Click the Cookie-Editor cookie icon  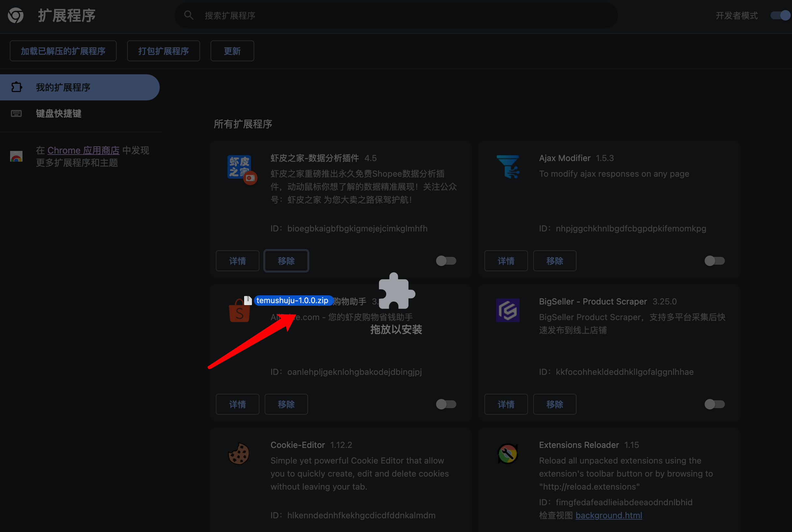[x=239, y=454]
